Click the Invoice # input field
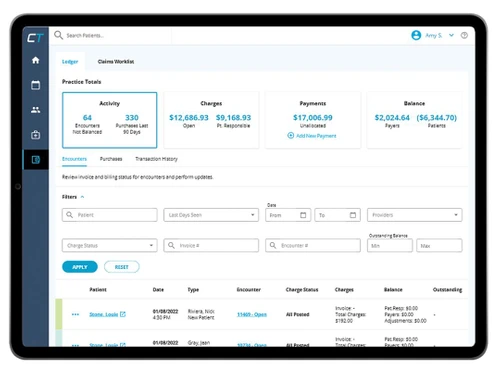Image resolution: width=500 pixels, height=375 pixels. pos(211,245)
